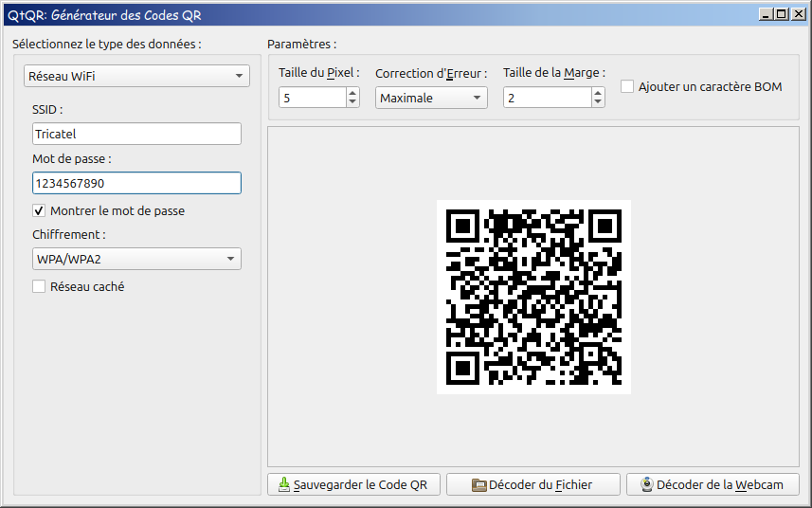The image size is (812, 508).
Task: Check Ajouter un caractère BOM
Action: pyautogui.click(x=627, y=86)
